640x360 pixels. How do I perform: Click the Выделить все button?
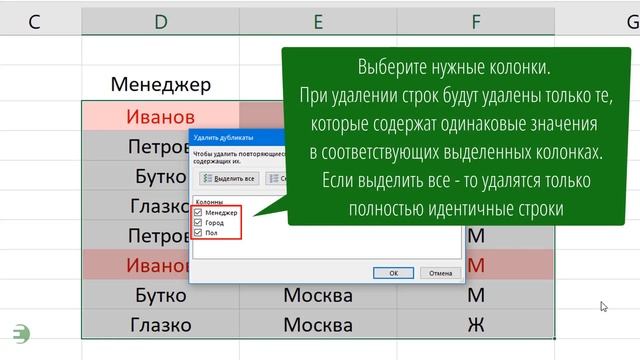click(x=229, y=178)
